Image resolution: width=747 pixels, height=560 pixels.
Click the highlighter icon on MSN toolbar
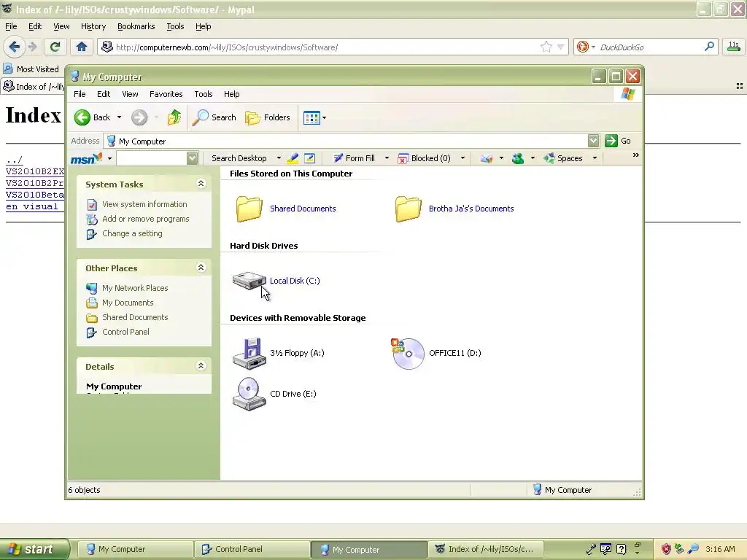click(x=293, y=158)
